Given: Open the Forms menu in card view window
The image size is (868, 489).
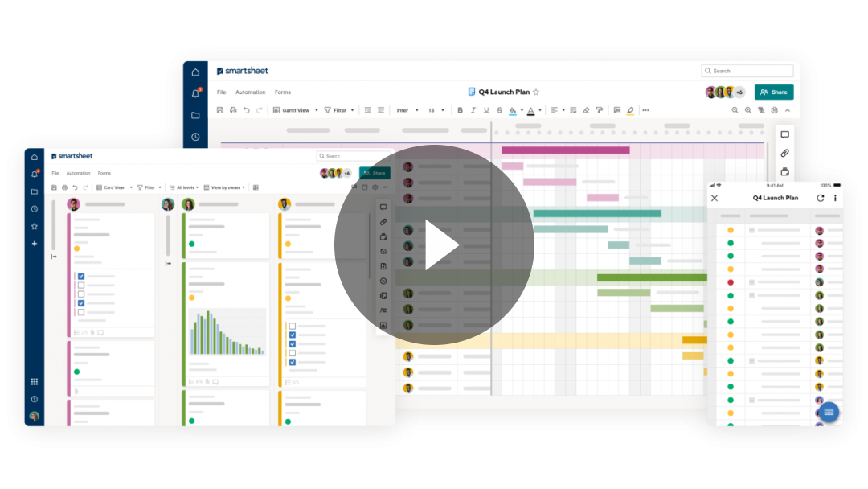Looking at the screenshot, I should pos(104,173).
